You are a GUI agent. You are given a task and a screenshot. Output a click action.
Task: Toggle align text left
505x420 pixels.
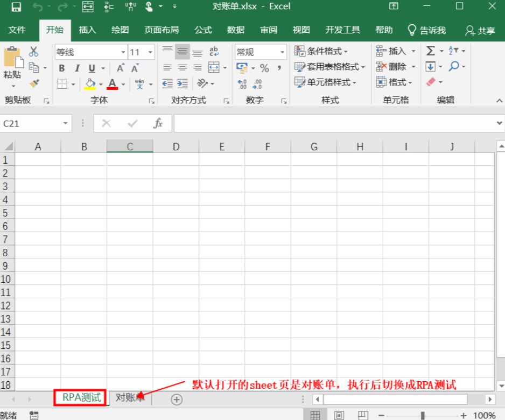coord(167,67)
